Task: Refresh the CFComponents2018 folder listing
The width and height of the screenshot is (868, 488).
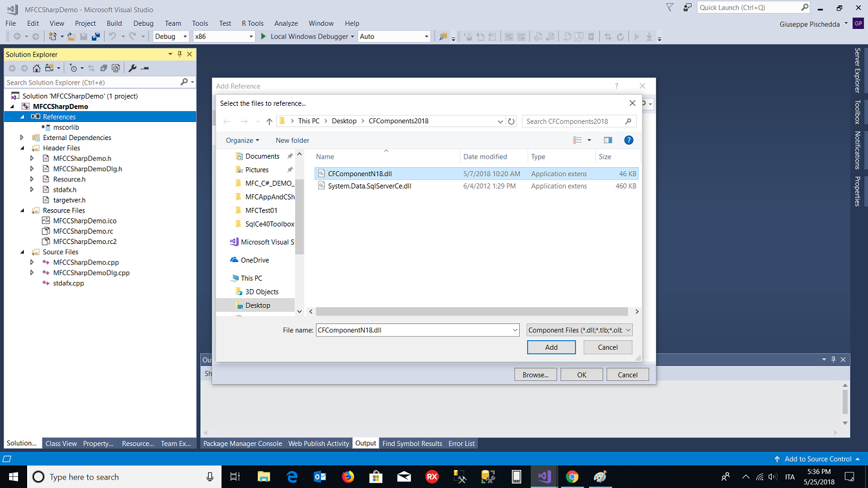Action: [512, 121]
